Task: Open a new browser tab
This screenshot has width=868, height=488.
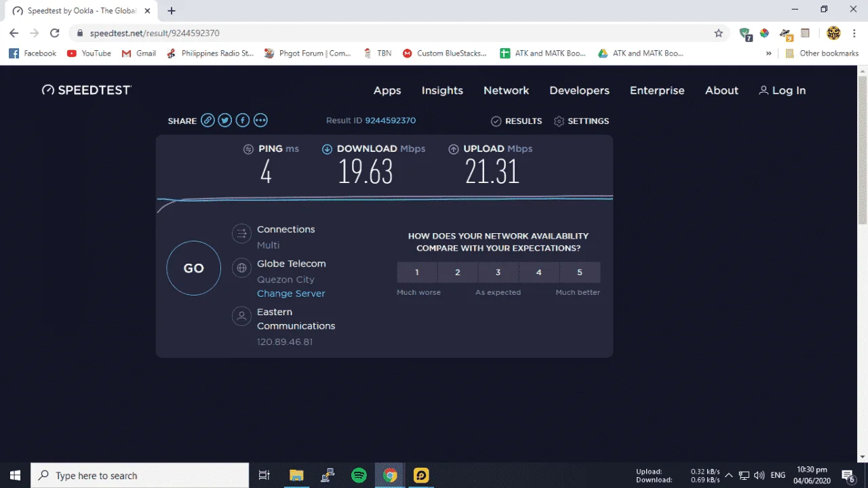Action: pyautogui.click(x=172, y=11)
